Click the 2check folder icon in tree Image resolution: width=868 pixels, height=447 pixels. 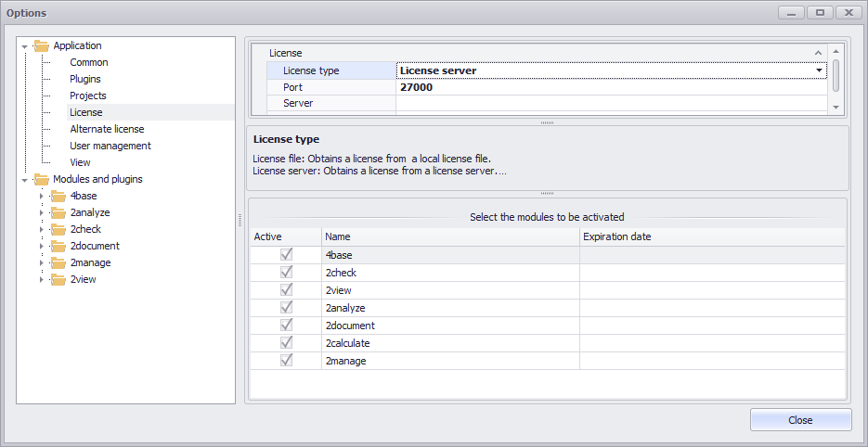pos(58,229)
